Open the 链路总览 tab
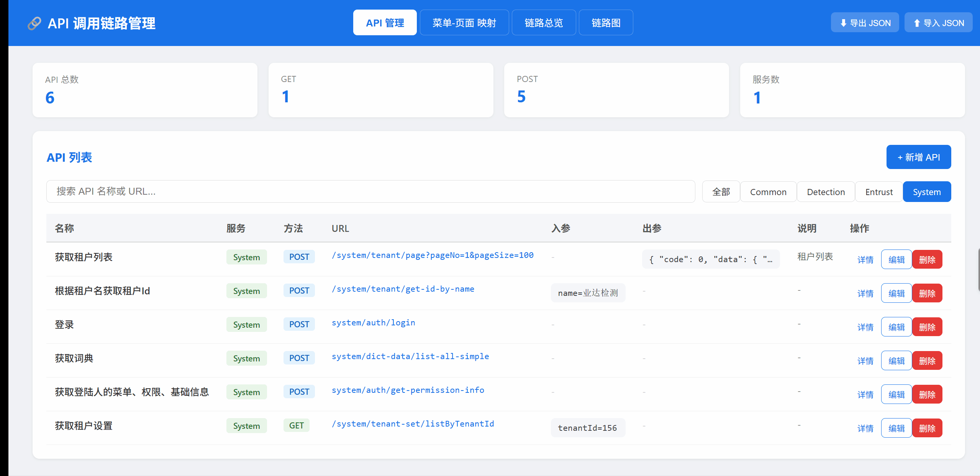The height and width of the screenshot is (476, 980). click(x=544, y=23)
